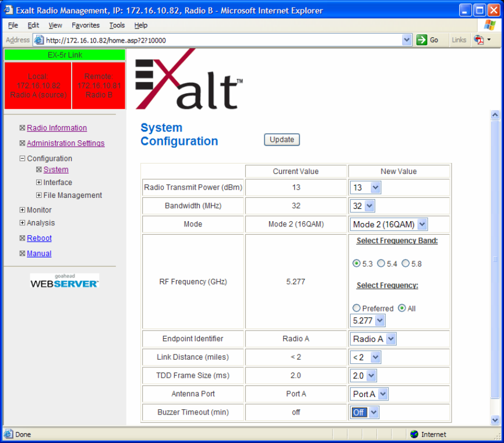Open the File menu

[x=13, y=25]
